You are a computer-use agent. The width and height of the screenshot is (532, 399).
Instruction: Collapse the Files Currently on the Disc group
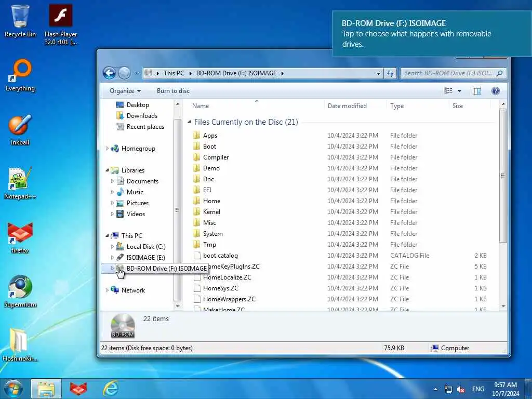[x=189, y=122]
